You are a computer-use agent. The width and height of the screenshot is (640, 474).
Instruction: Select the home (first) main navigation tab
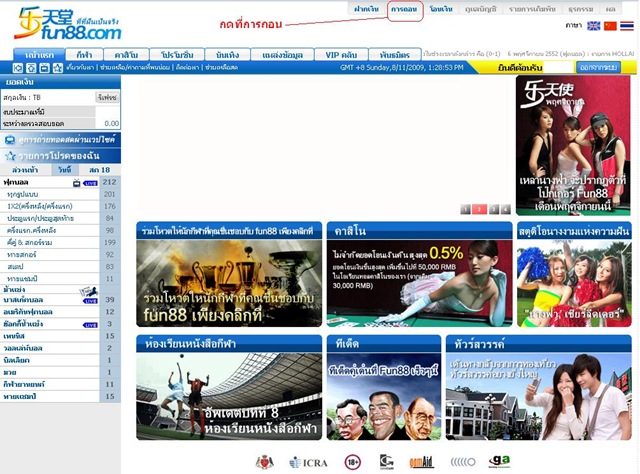click(39, 55)
